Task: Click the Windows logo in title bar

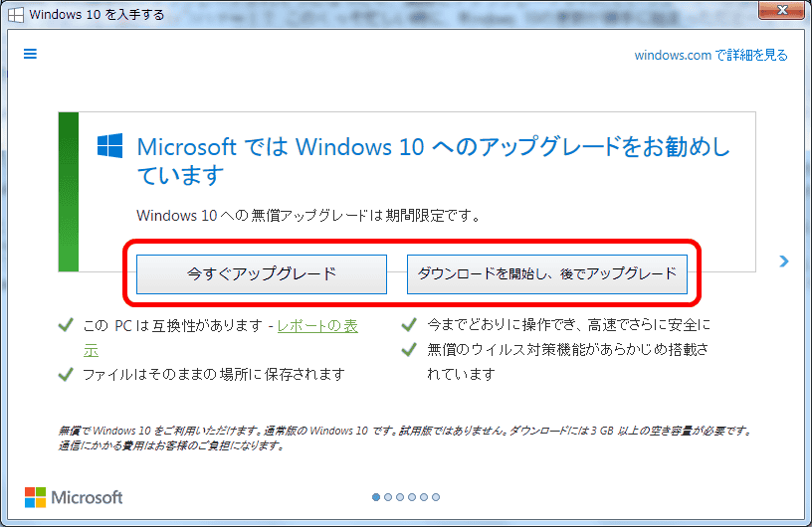Action: coord(16,15)
